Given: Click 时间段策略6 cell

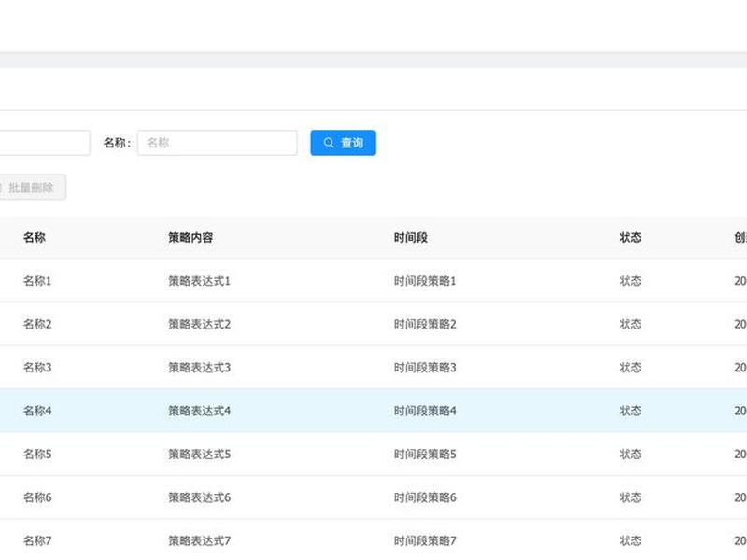Looking at the screenshot, I should 425,497.
